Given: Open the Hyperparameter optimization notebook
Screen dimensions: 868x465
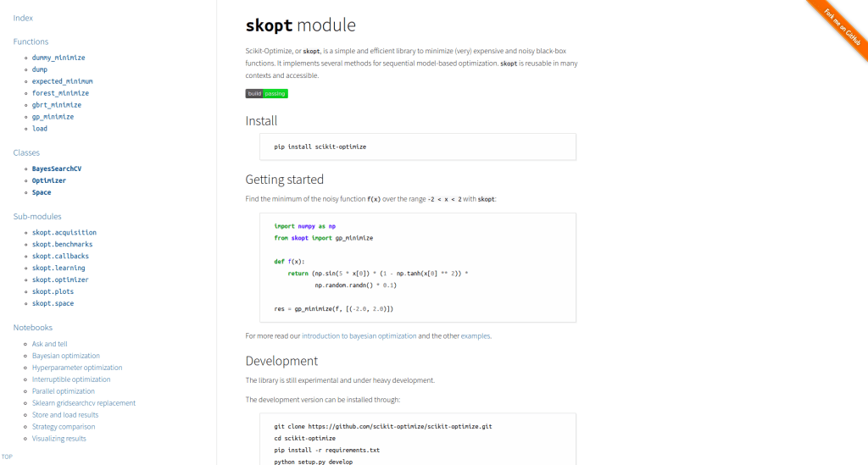Looking at the screenshot, I should tap(77, 368).
